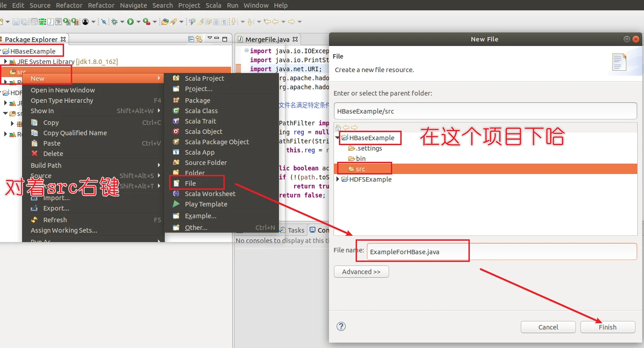Click the Open Type folder icon in toolbar
This screenshot has width=644, height=348.
tap(165, 22)
